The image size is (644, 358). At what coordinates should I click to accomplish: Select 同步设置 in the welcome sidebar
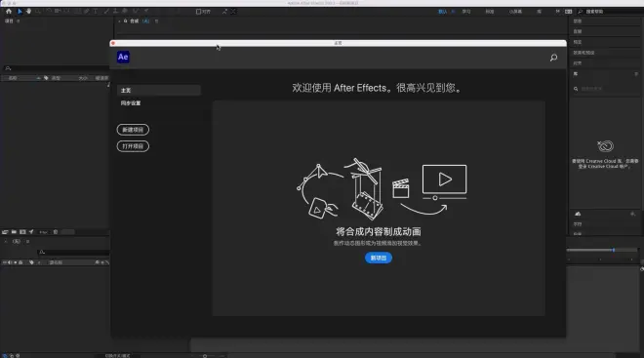point(131,103)
